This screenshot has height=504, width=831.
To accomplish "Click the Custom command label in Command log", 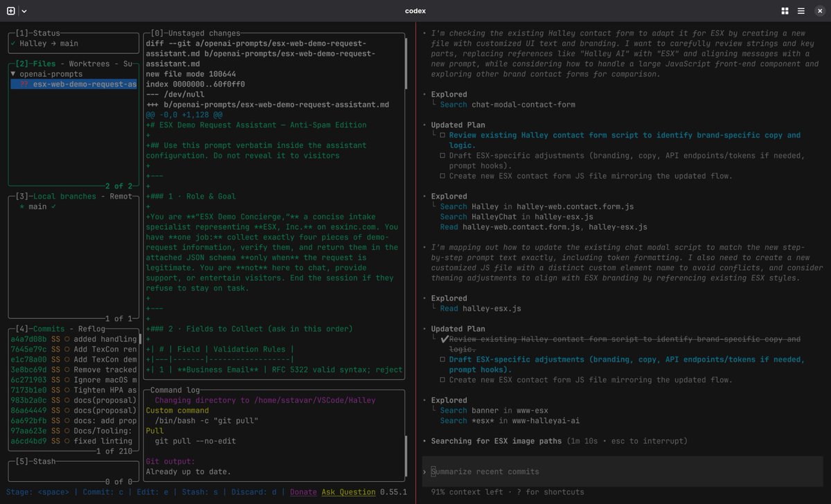I will 178,411.
